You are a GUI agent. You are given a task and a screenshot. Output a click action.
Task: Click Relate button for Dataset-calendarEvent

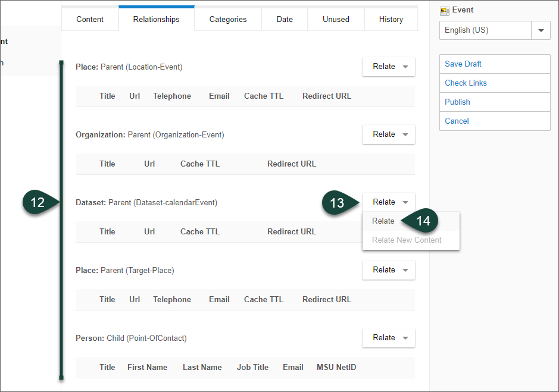[389, 202]
